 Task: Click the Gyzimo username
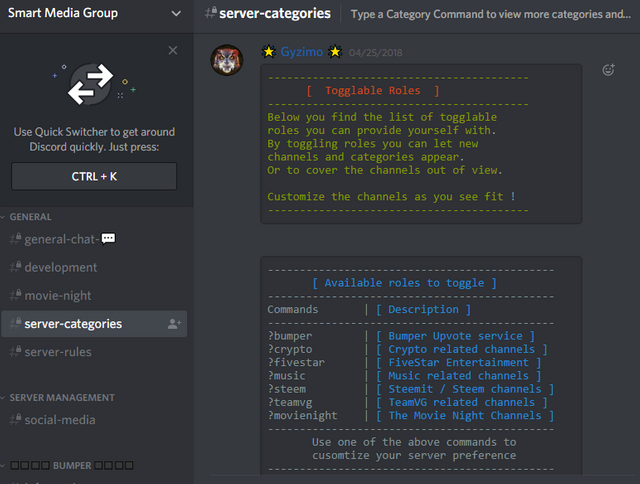point(302,51)
